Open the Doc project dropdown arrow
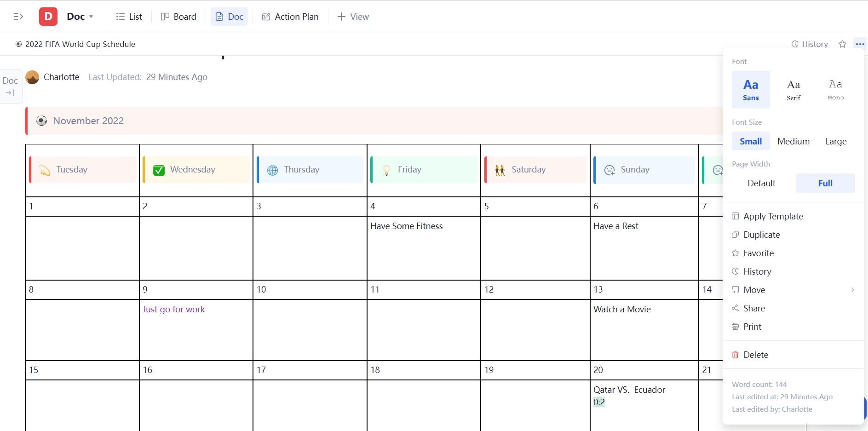The width and height of the screenshot is (868, 431). point(91,17)
